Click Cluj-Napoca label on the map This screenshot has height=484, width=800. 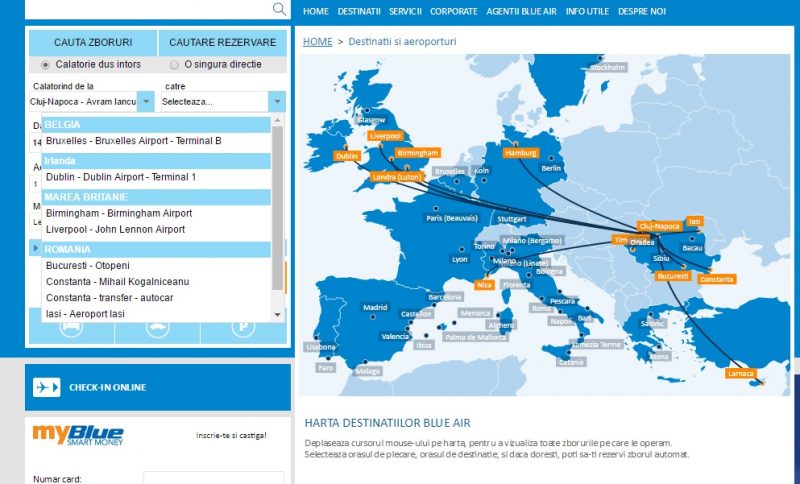(x=659, y=226)
